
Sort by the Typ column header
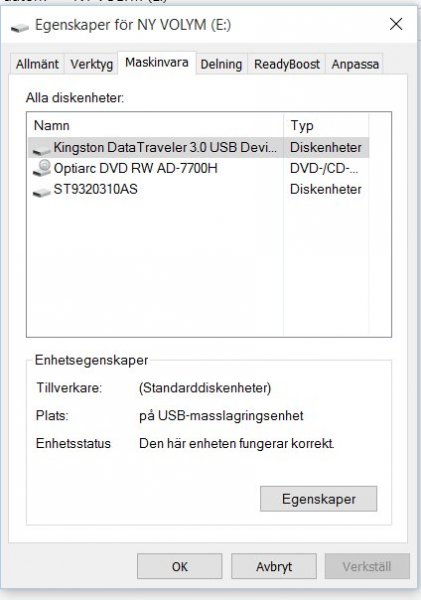pos(326,125)
